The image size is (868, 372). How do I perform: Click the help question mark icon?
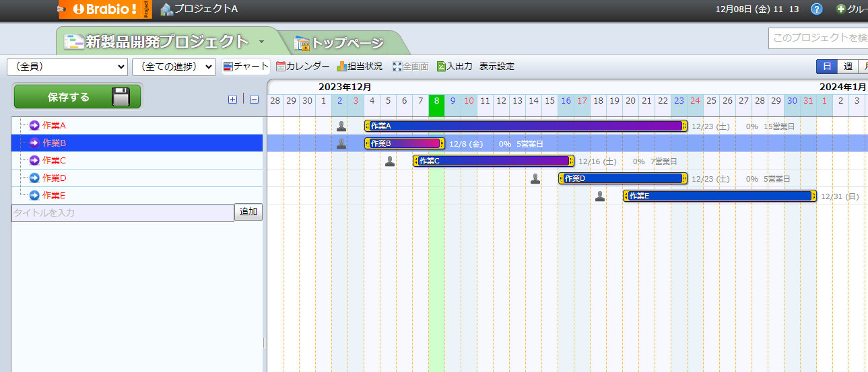[817, 9]
